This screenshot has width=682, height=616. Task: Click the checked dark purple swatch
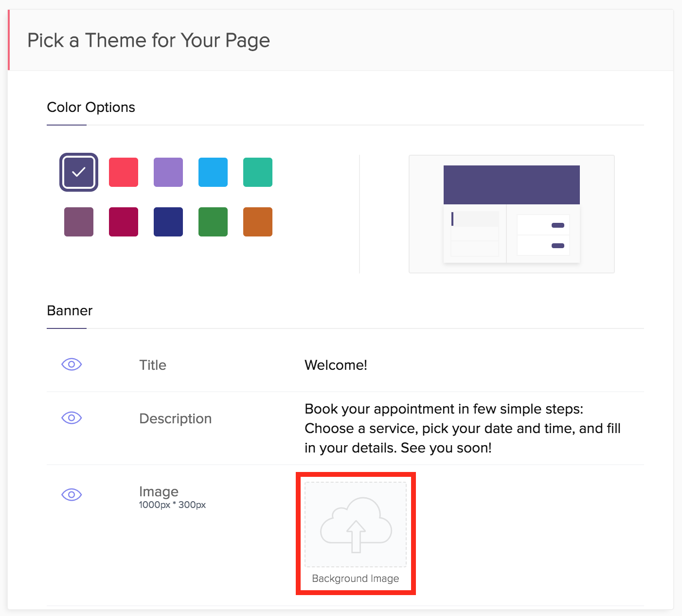79,172
